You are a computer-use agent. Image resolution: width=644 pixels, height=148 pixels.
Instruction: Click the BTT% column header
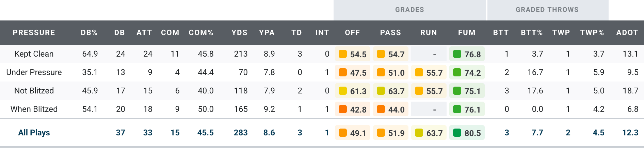tap(532, 33)
